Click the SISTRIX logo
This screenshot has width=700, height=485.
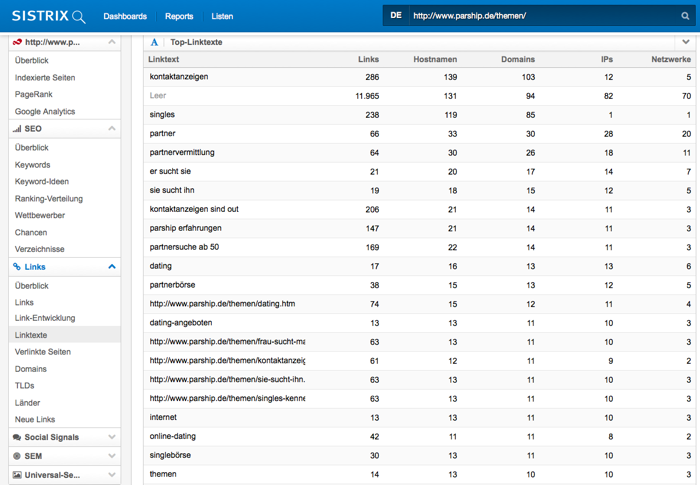tap(48, 16)
